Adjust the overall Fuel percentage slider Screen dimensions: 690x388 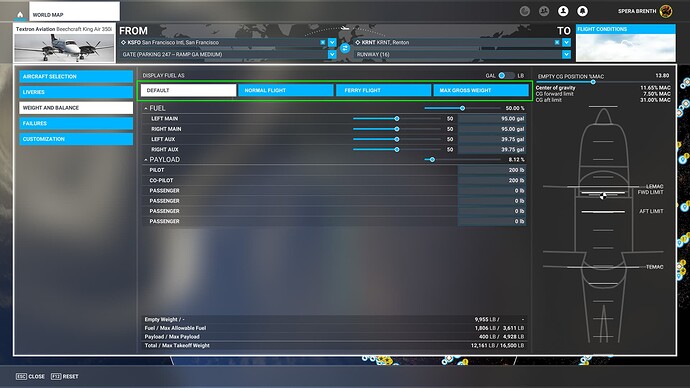pos(462,108)
